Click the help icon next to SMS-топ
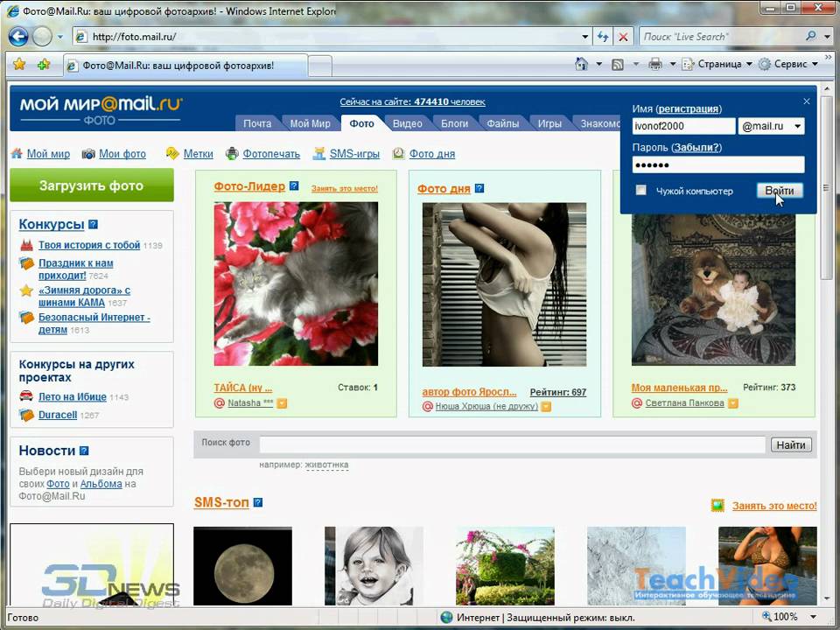The image size is (840, 630). pyautogui.click(x=257, y=502)
